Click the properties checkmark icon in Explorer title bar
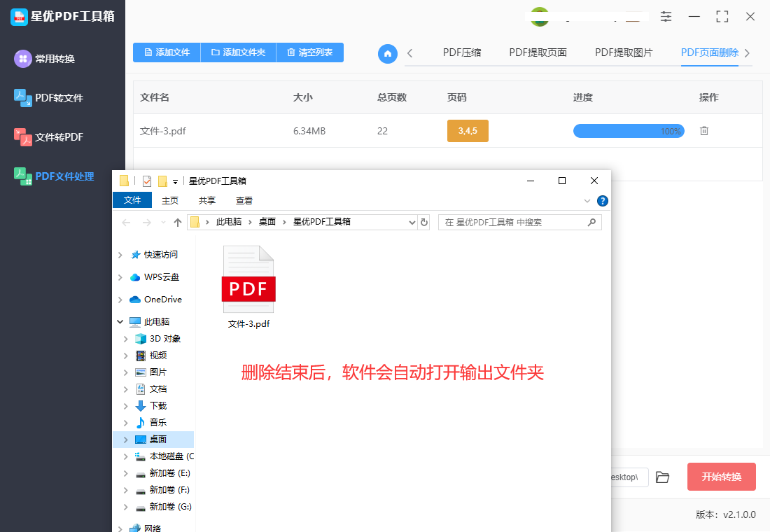This screenshot has width=770, height=532. tap(147, 181)
